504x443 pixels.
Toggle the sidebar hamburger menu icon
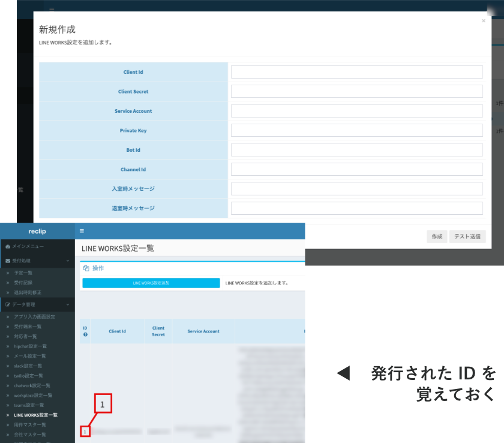pos(82,231)
